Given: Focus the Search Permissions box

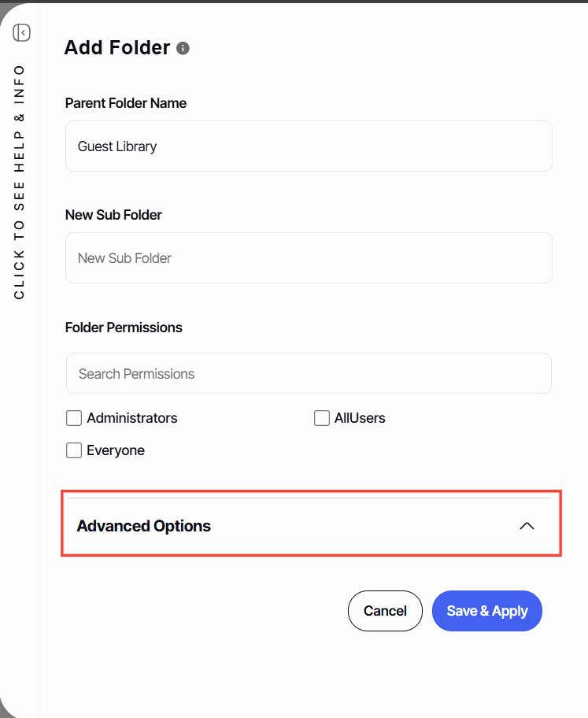Looking at the screenshot, I should [x=309, y=373].
